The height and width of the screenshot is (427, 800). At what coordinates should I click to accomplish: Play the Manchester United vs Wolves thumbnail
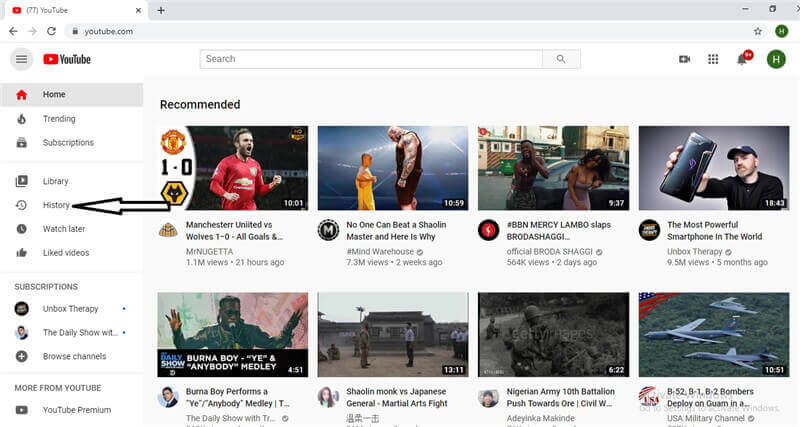(233, 168)
